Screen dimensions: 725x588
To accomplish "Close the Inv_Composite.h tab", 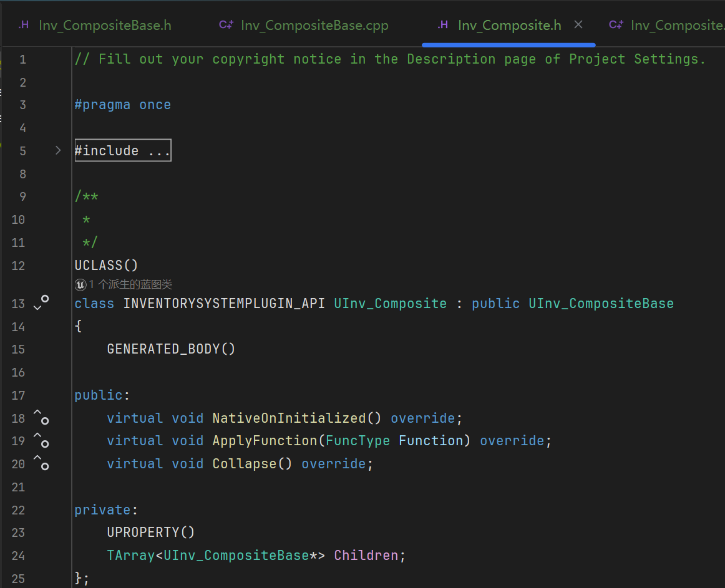I will click(x=578, y=24).
